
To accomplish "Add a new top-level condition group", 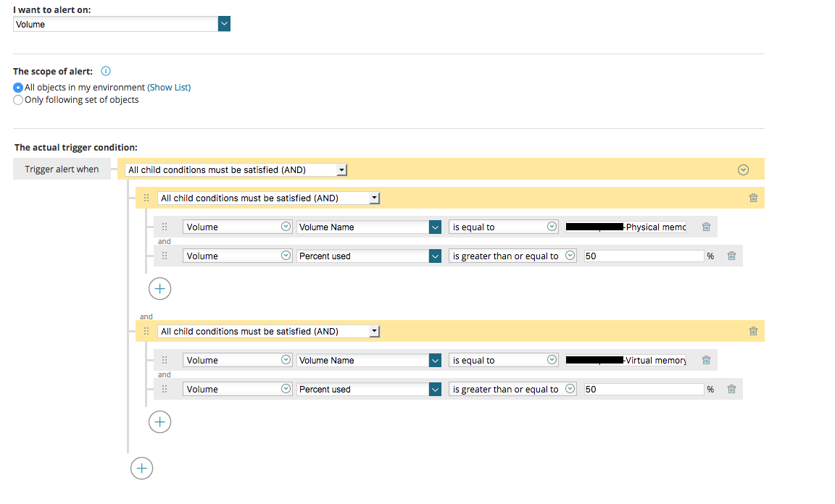I will tap(141, 469).
